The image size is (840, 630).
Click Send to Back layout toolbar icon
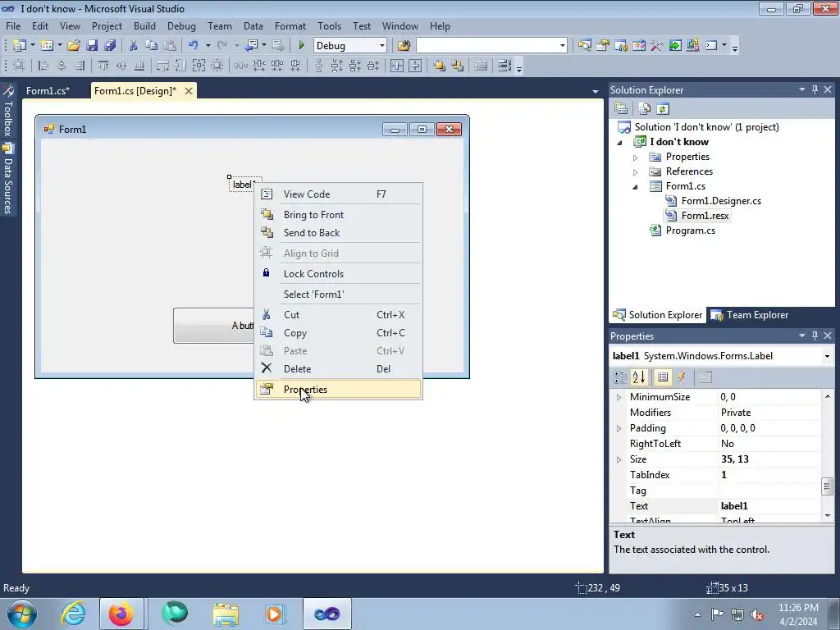coord(458,66)
